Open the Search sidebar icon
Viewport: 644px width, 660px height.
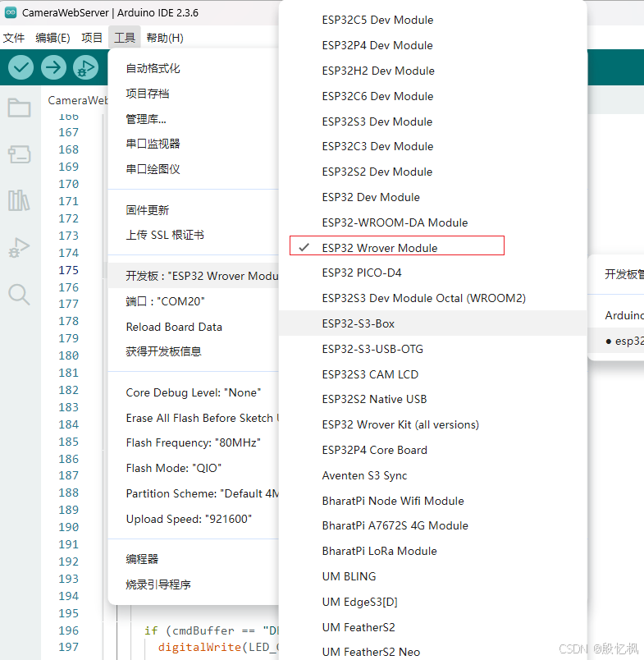point(20,294)
